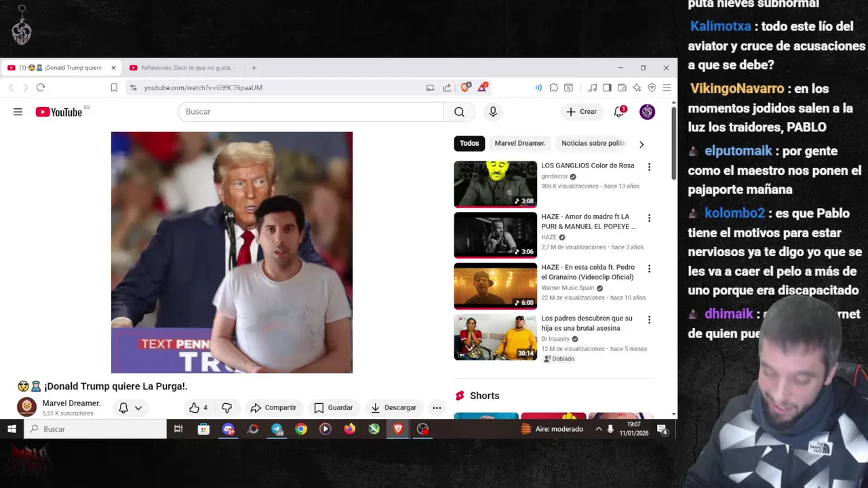The width and height of the screenshot is (868, 488).
Task: Go back in browser history
Action: coord(11,87)
